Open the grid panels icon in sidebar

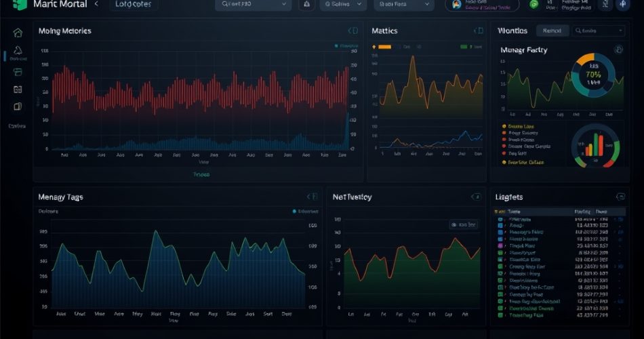(x=18, y=89)
